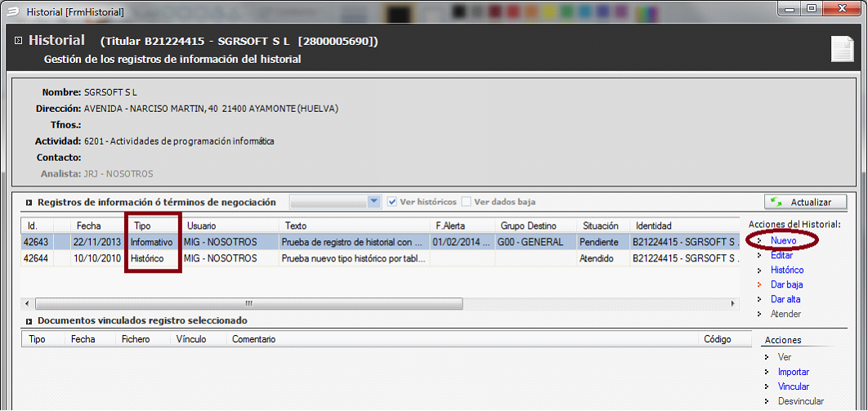Image resolution: width=868 pixels, height=411 pixels.
Task: Toggle the Ver históricos checkbox
Action: (x=392, y=202)
